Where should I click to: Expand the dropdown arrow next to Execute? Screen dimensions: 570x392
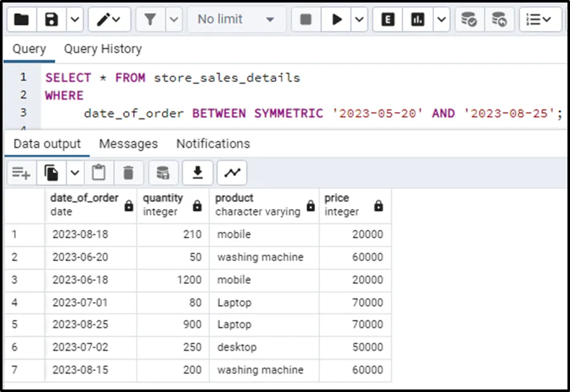coord(359,20)
